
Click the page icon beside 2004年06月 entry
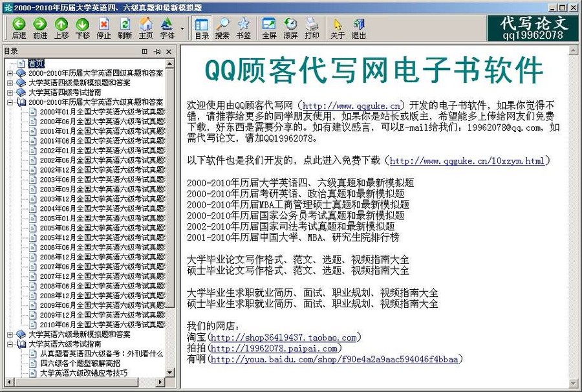coord(33,208)
